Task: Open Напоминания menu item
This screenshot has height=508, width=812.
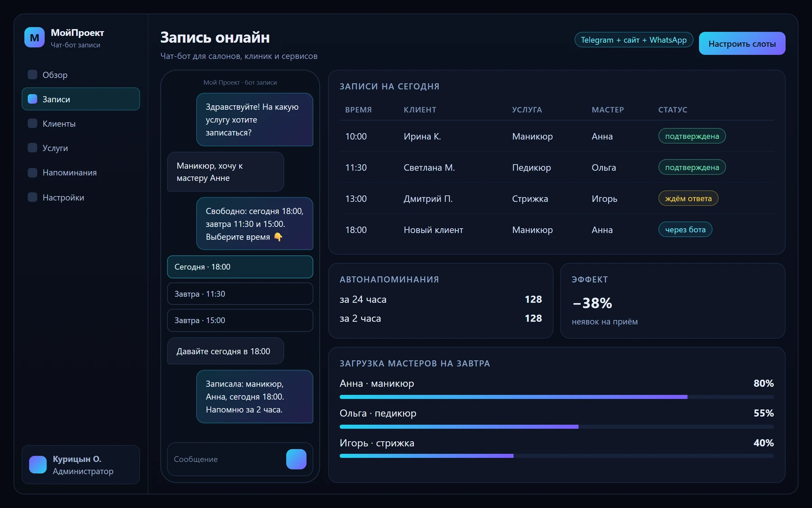Action: click(81, 172)
